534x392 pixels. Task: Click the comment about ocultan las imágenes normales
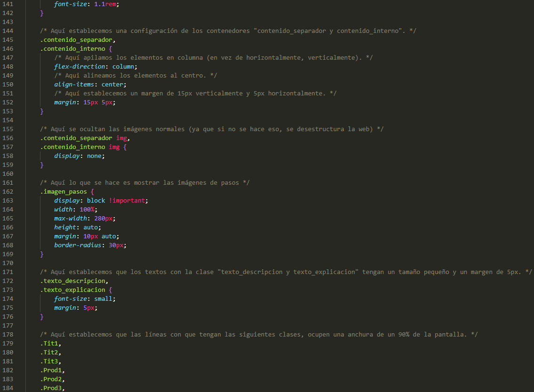click(x=212, y=129)
